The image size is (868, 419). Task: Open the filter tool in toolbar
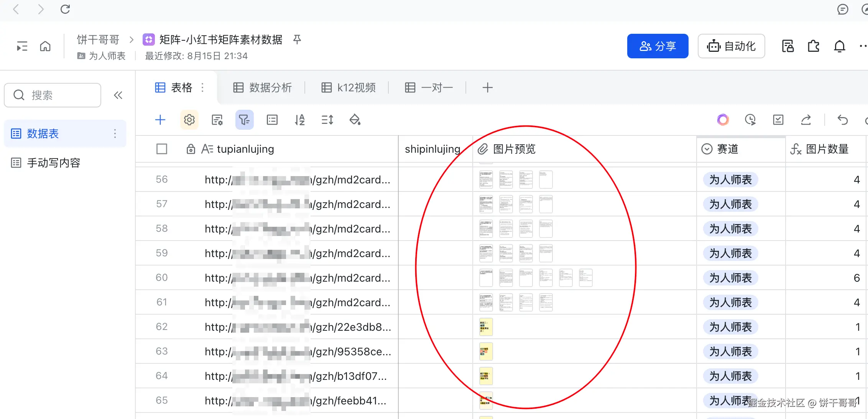244,120
